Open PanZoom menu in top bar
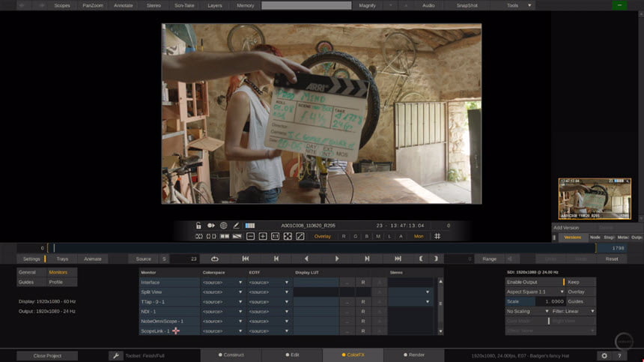The image size is (644, 362). click(x=93, y=5)
